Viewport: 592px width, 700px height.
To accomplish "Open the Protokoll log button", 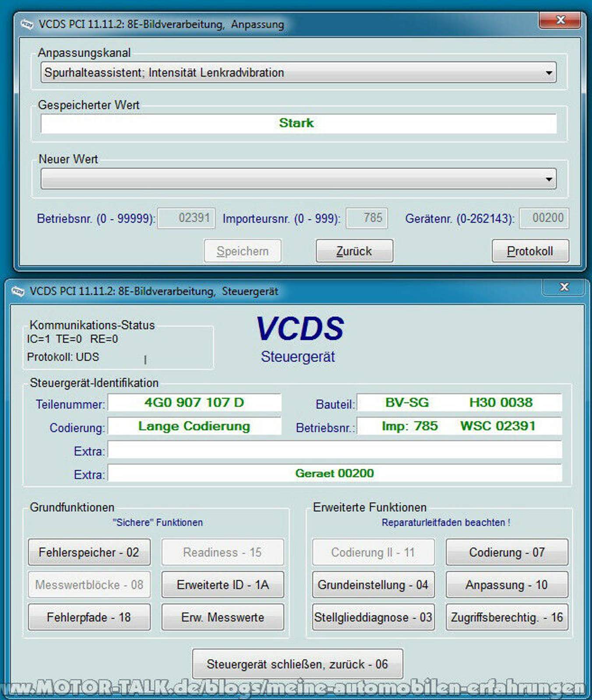I will point(530,251).
